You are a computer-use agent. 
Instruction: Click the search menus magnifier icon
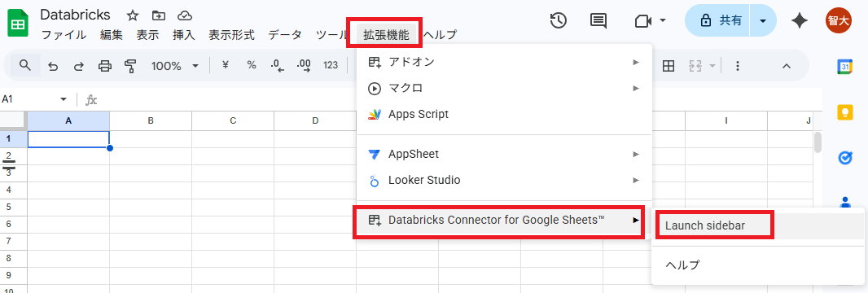[25, 65]
